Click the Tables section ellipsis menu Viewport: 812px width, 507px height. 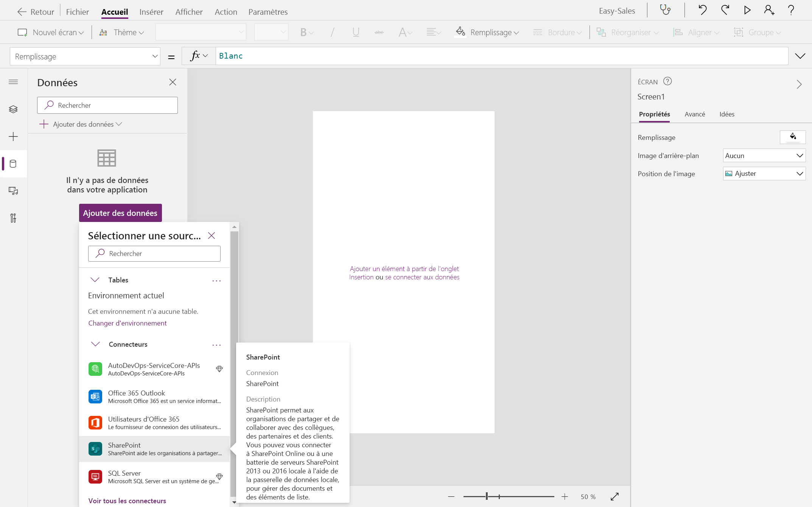216,281
